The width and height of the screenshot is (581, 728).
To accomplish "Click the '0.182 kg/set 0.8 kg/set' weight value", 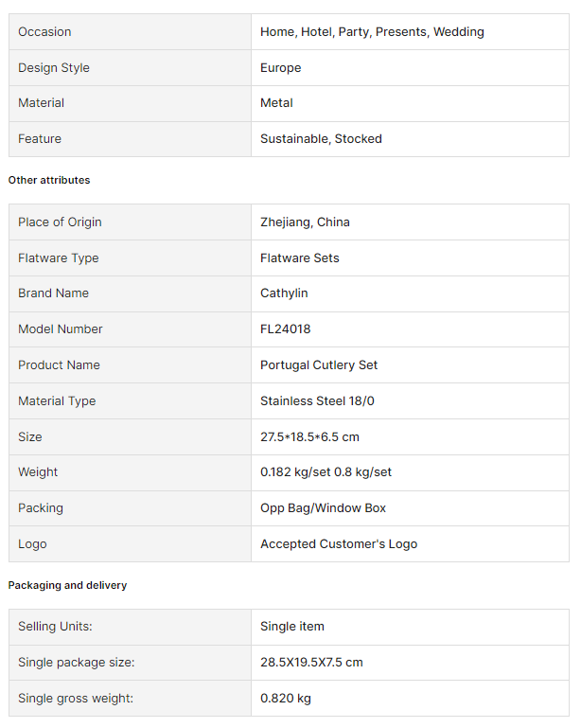I will 326,472.
